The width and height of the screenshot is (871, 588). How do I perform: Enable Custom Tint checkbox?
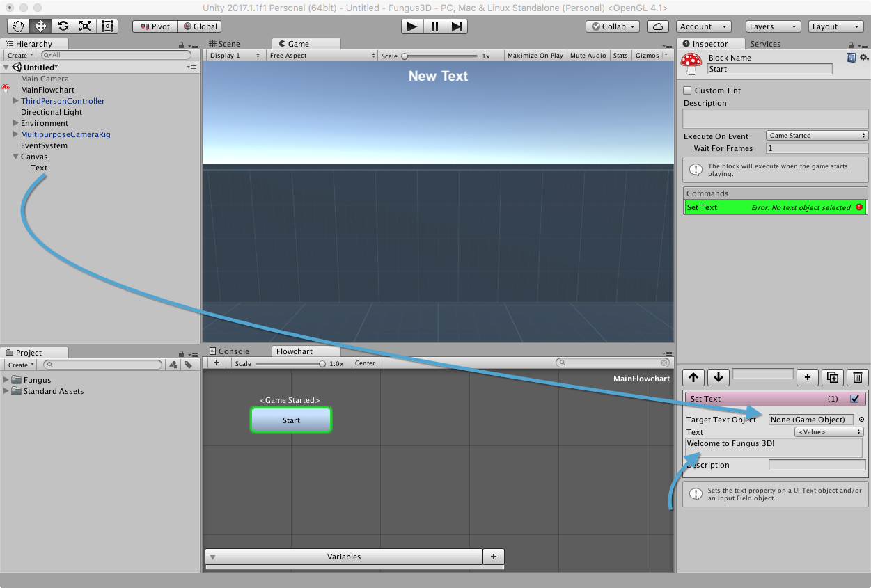click(688, 90)
